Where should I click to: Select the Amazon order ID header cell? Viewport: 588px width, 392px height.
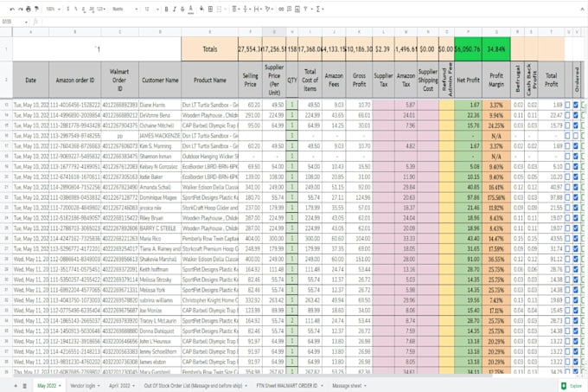75,80
